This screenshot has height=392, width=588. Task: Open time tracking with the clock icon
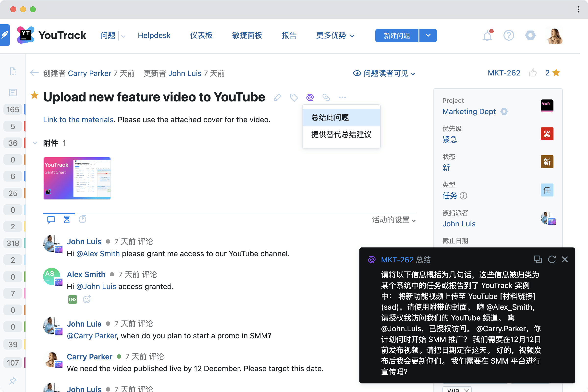(x=82, y=219)
